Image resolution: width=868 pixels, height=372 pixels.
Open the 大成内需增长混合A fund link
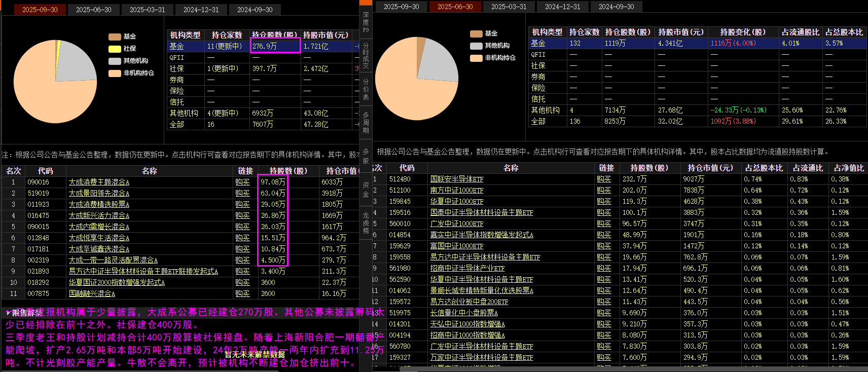coord(99,227)
